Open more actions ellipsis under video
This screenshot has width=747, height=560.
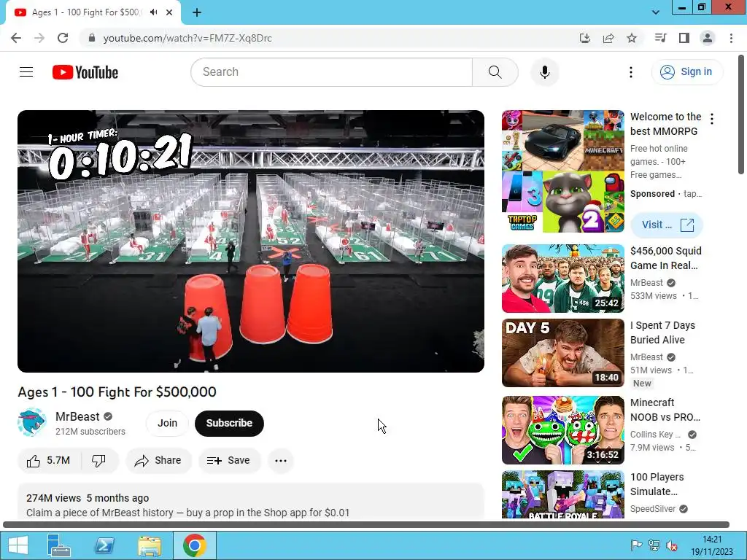(x=281, y=461)
